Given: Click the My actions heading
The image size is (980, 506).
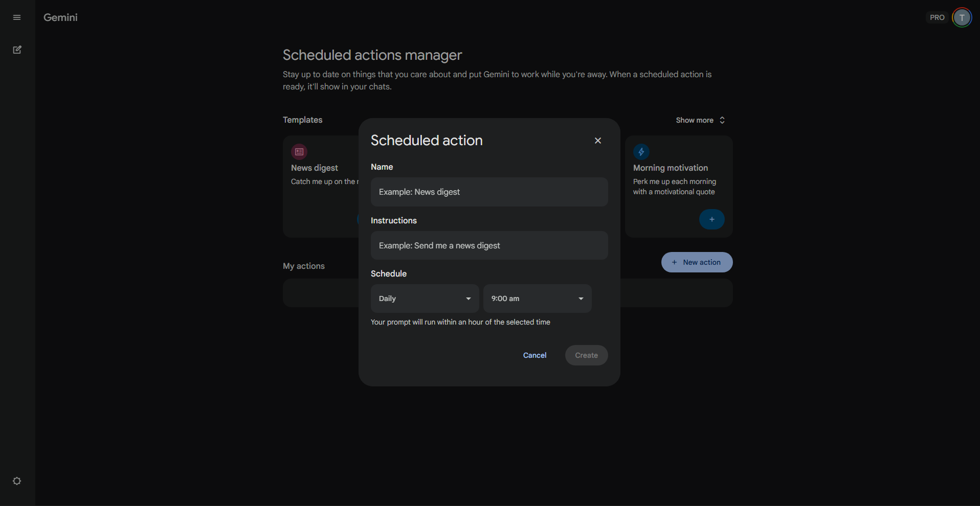Looking at the screenshot, I should tap(304, 266).
